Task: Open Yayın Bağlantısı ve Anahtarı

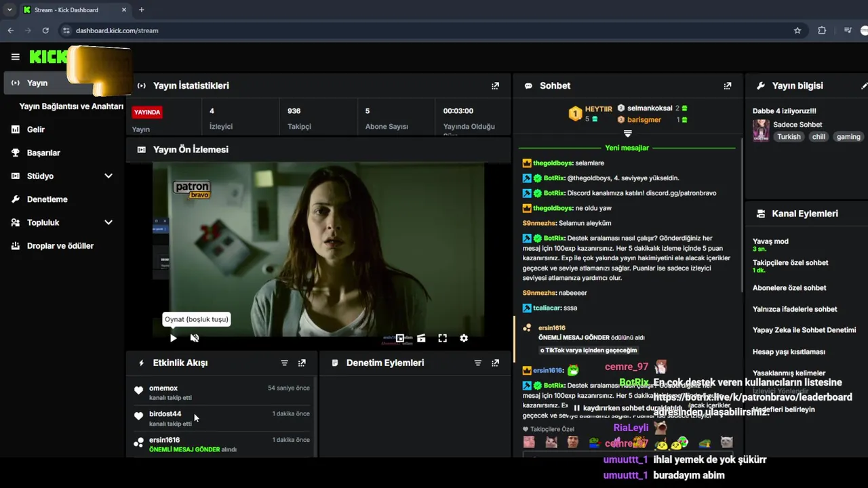Action: click(x=71, y=106)
